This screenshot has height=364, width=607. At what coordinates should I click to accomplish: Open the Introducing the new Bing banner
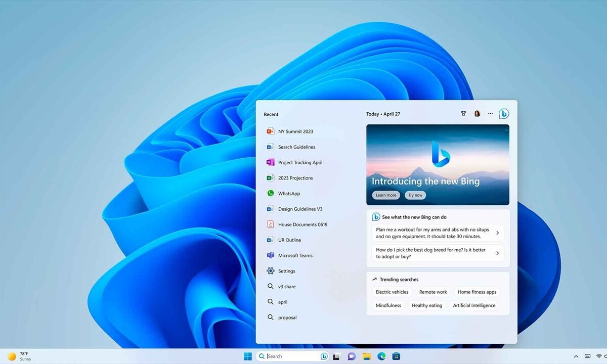[x=438, y=165]
